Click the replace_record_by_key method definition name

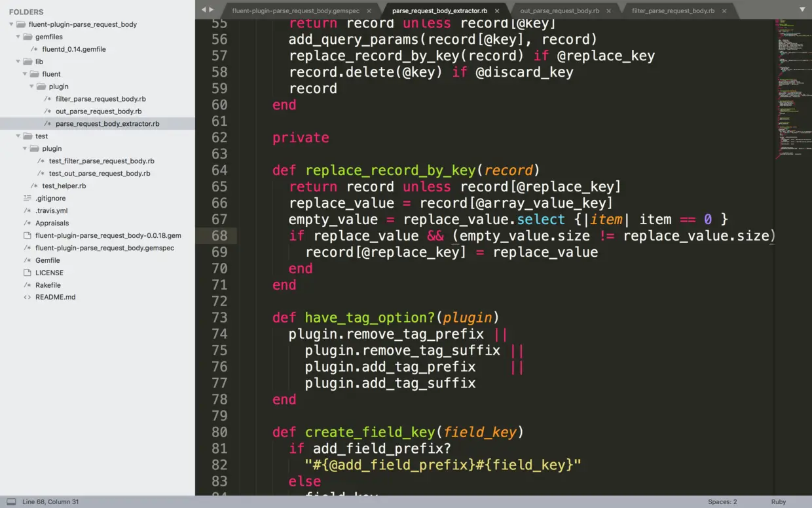tap(390, 170)
